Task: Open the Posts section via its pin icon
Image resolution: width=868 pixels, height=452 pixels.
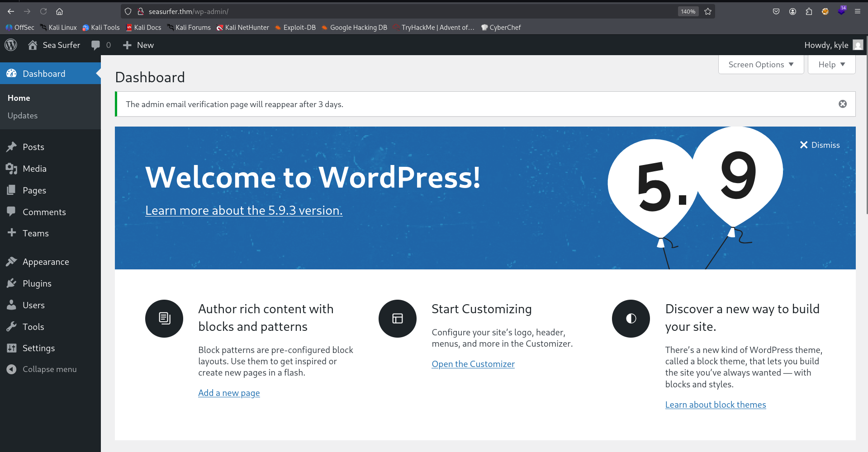Action: (12, 146)
